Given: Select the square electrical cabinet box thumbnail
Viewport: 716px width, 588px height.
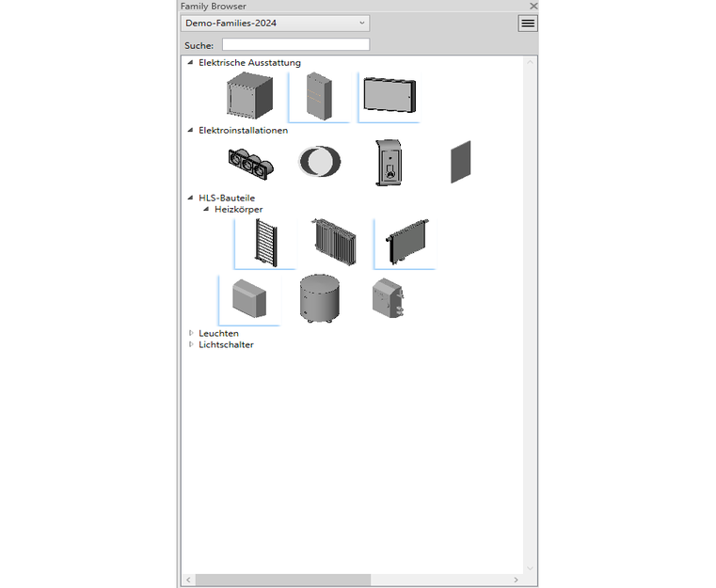Looking at the screenshot, I should (249, 96).
